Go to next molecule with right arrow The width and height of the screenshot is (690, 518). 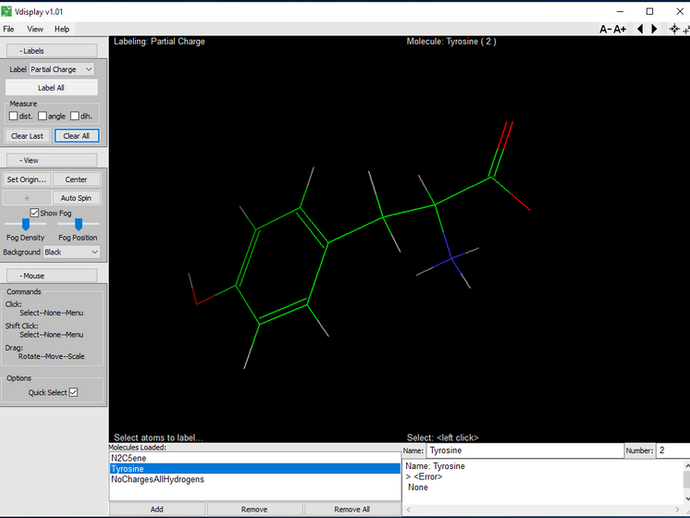[654, 29]
